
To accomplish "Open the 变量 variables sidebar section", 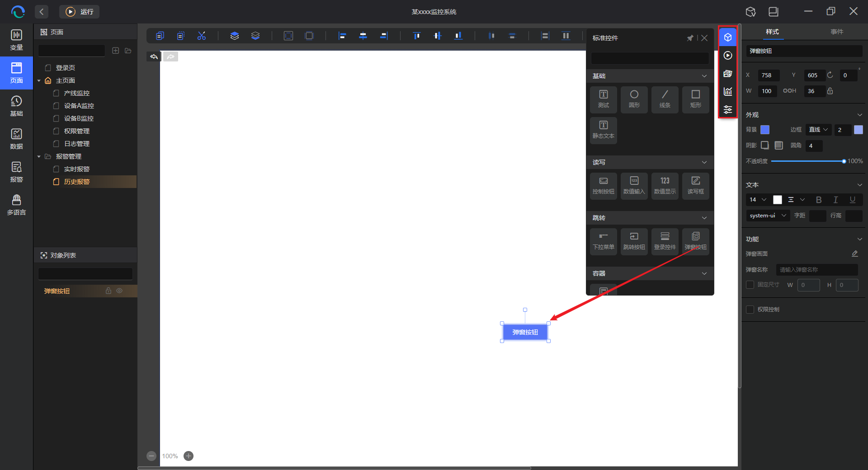I will [x=16, y=40].
